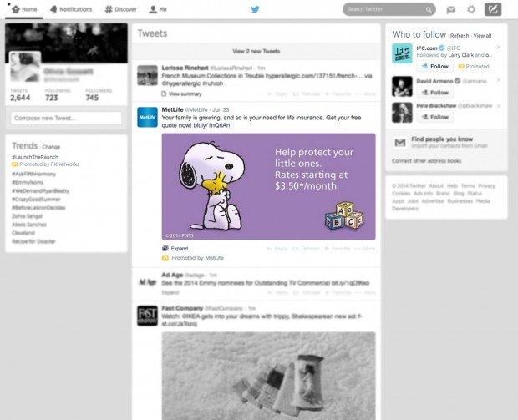Viewport: 518px width, 420px height.
Task: Click the Ad Age avatar
Action: point(147,281)
